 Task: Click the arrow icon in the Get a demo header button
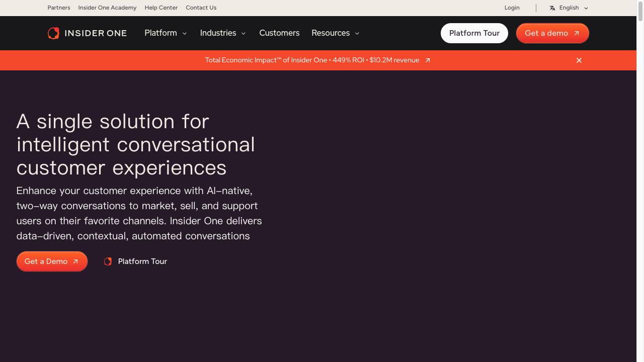pyautogui.click(x=577, y=33)
